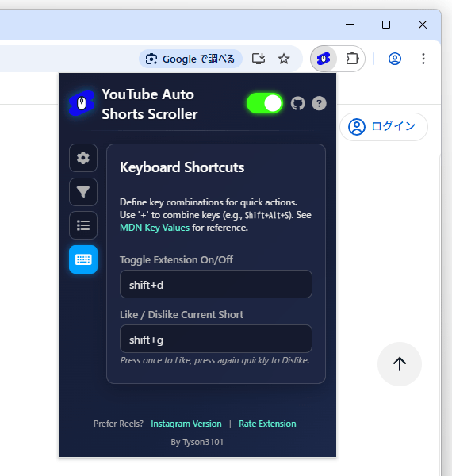Viewport: 452px width, 476px height.
Task: Open the settings gear tab
Action: click(x=83, y=158)
